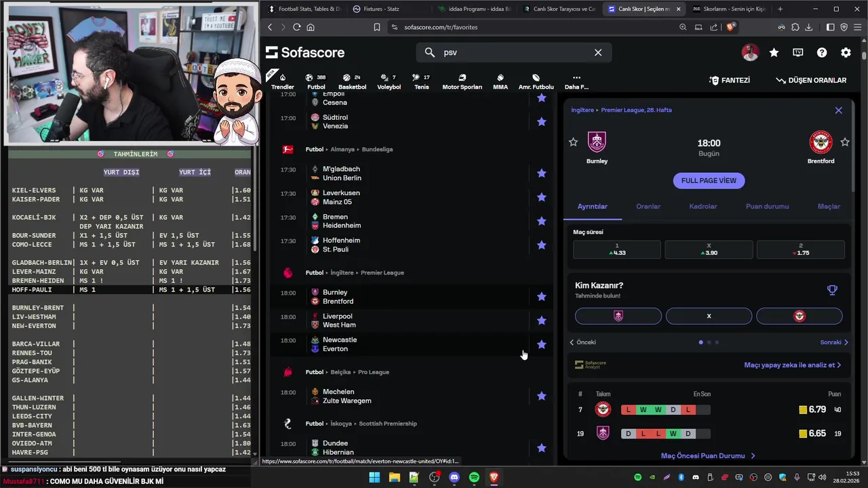Unfavorite the Dundee vs Hibernian match
868x488 pixels.
click(541, 447)
